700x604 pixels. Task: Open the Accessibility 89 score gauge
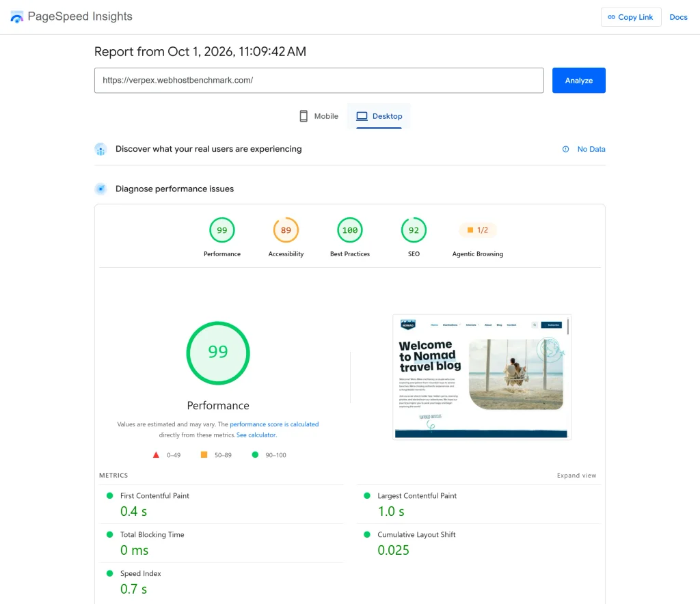click(286, 230)
